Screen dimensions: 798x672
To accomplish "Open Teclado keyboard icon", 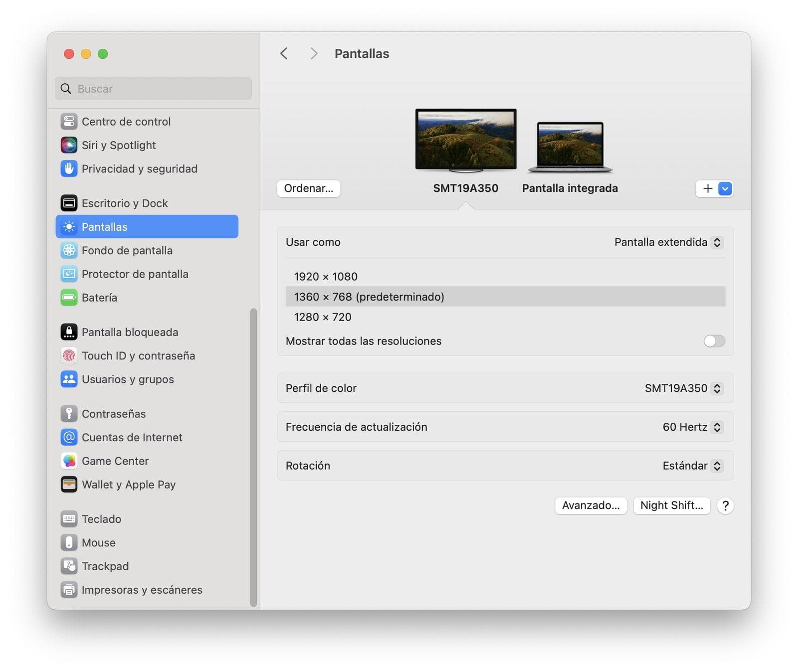I will 69,519.
